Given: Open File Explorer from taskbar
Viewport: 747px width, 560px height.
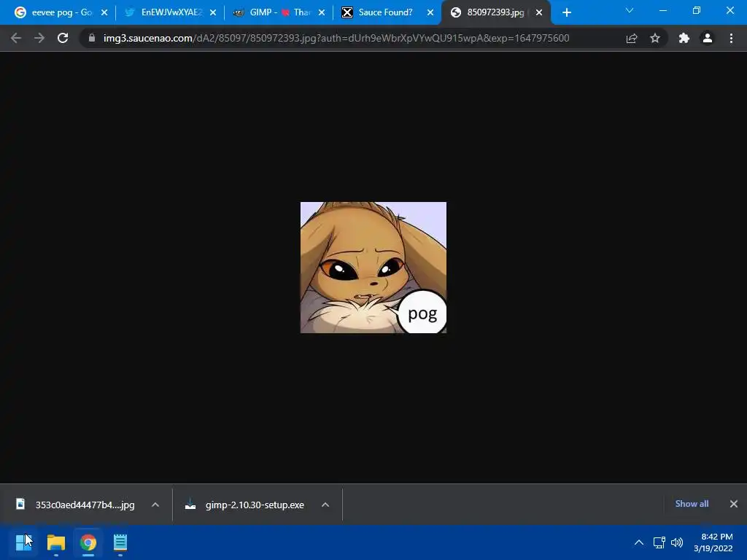Looking at the screenshot, I should (55, 542).
